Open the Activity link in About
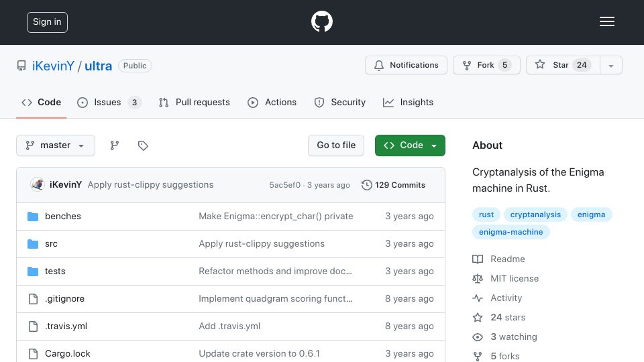This screenshot has height=362, width=644. point(497,298)
